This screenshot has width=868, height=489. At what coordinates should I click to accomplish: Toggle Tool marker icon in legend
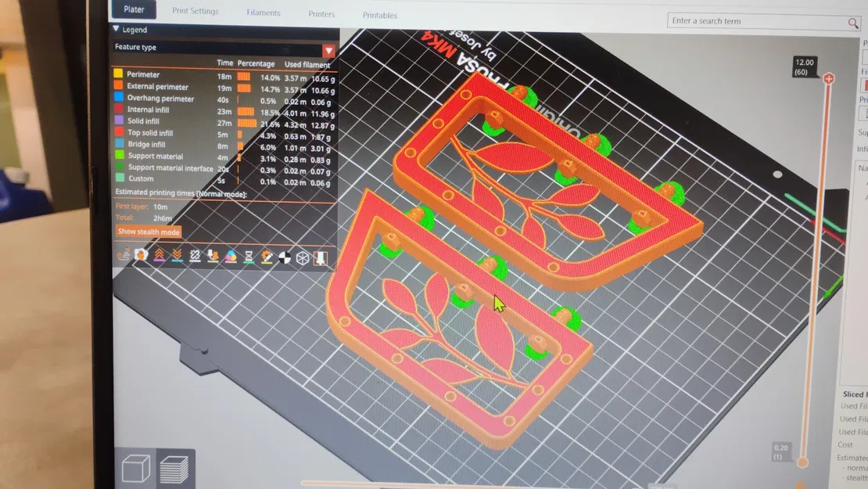(x=320, y=258)
